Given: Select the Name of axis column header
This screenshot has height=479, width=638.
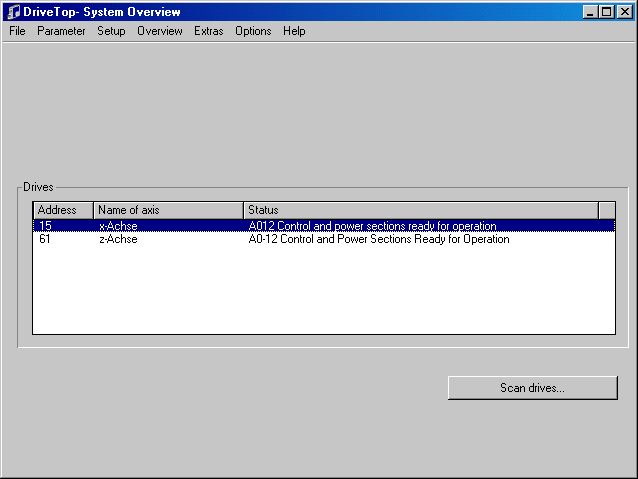Looking at the screenshot, I should [168, 210].
